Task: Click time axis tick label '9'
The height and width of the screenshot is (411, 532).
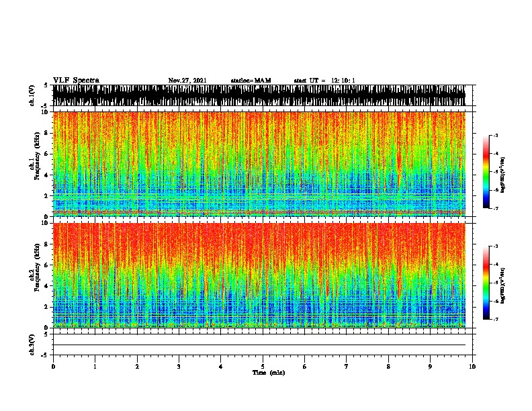Action: [x=430, y=367]
